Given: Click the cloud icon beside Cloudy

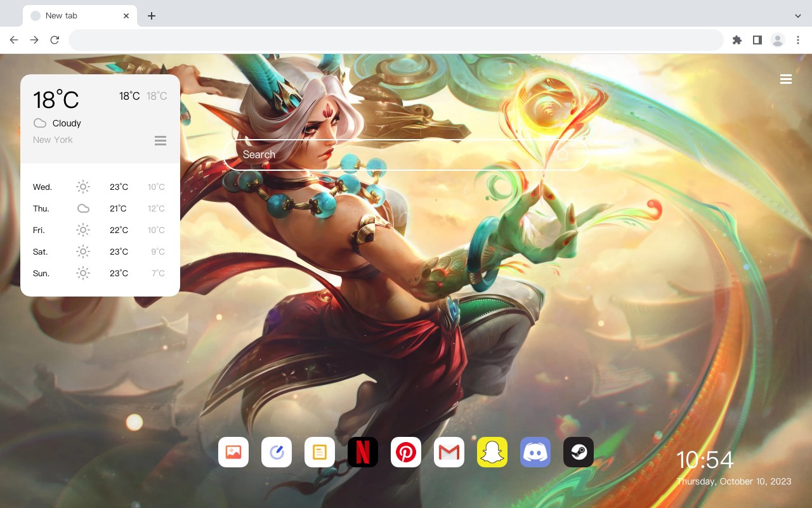Looking at the screenshot, I should tap(40, 123).
